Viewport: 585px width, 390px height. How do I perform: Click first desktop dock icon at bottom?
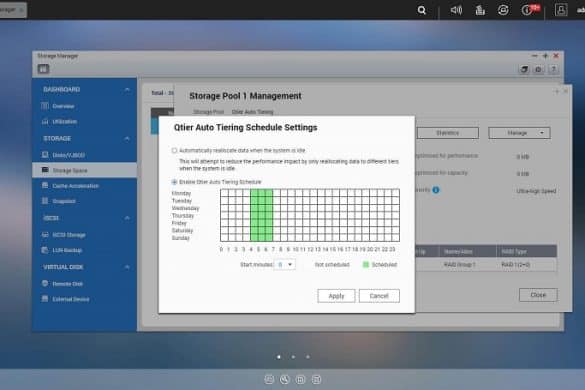pyautogui.click(x=269, y=380)
